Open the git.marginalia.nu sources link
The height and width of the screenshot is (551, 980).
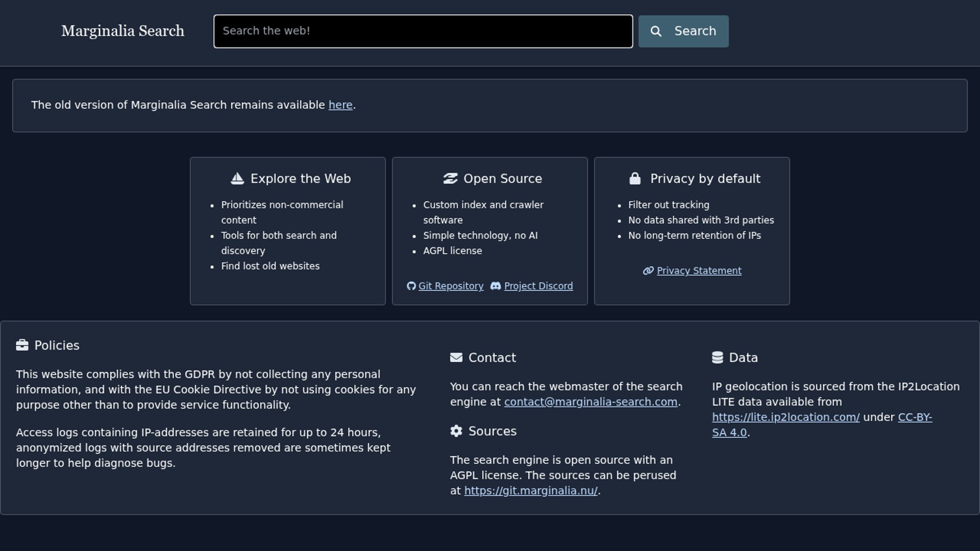point(530,491)
